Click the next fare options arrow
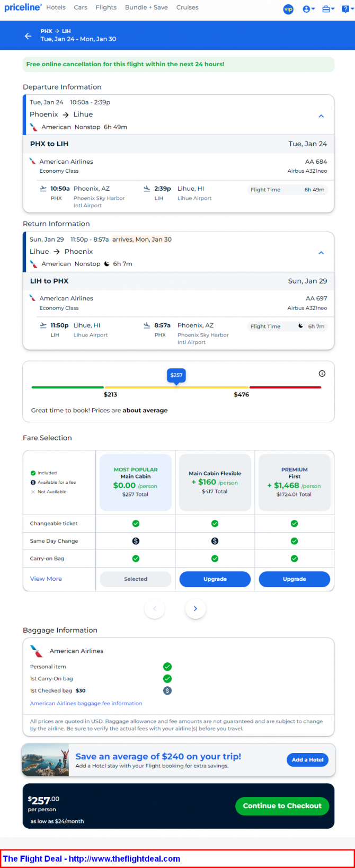The image size is (355, 868). (x=196, y=608)
